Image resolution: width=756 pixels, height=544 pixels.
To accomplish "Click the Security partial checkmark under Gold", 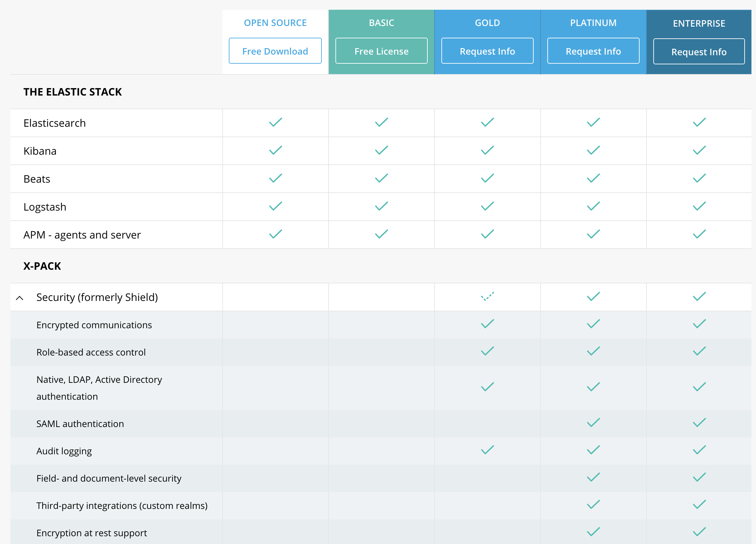I will tap(488, 296).
